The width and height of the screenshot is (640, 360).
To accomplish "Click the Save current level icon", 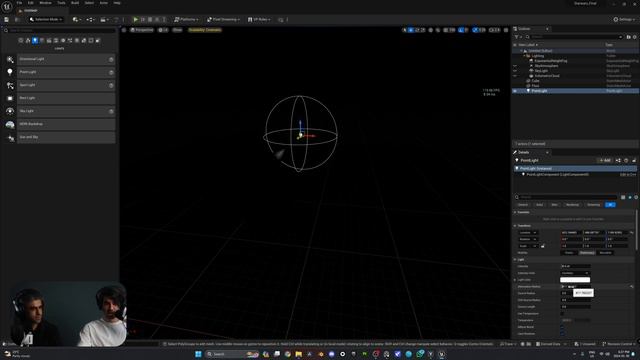I will [6, 19].
